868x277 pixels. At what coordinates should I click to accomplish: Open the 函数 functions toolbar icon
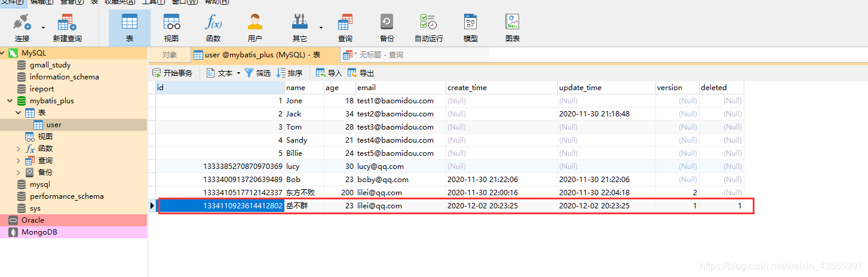click(x=213, y=27)
